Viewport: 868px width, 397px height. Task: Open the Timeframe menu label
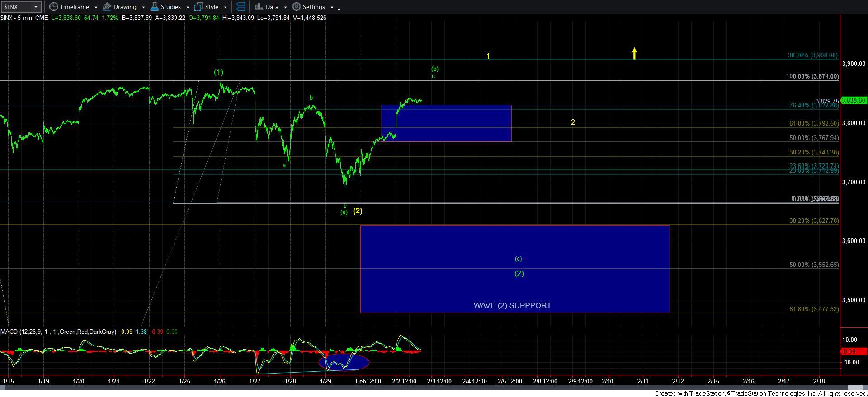click(74, 7)
